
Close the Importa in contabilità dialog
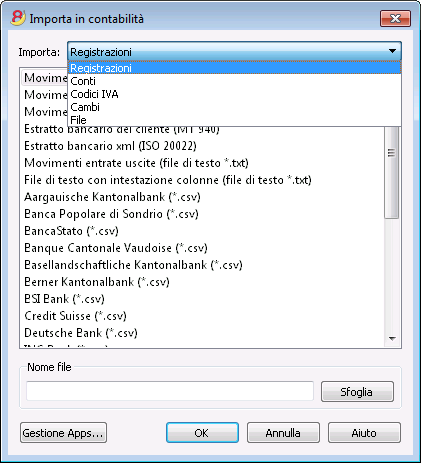point(395,18)
